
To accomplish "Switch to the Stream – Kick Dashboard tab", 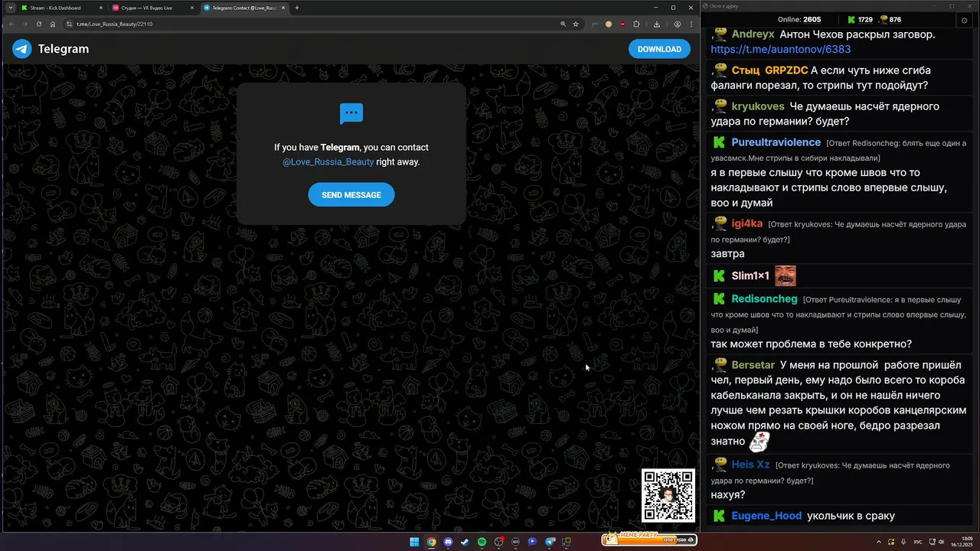I will pyautogui.click(x=60, y=8).
